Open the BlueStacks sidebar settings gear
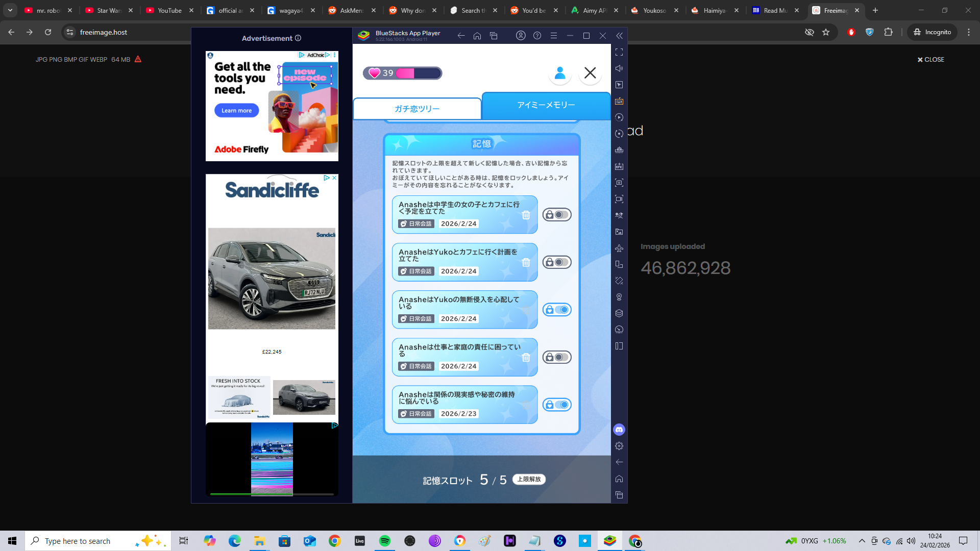980x551 pixels. click(x=619, y=446)
